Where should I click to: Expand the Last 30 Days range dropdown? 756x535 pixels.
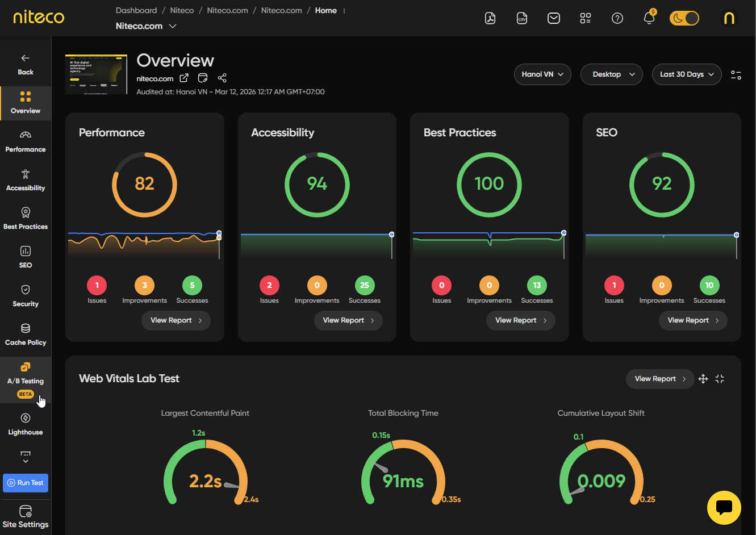pyautogui.click(x=687, y=74)
